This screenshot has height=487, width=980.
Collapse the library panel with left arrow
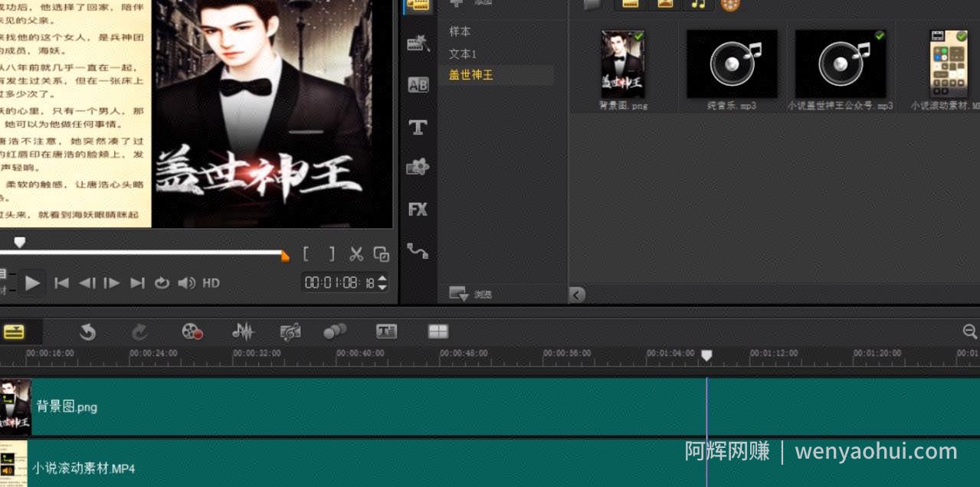577,294
